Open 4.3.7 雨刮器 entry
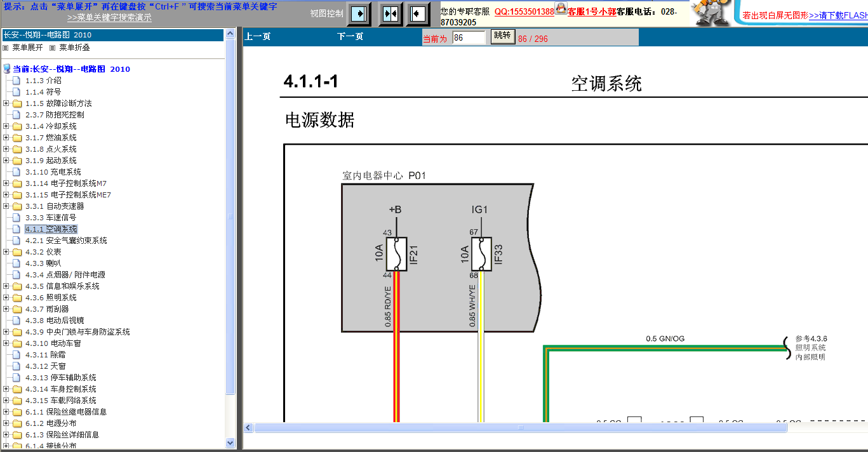The image size is (868, 452). coord(47,309)
